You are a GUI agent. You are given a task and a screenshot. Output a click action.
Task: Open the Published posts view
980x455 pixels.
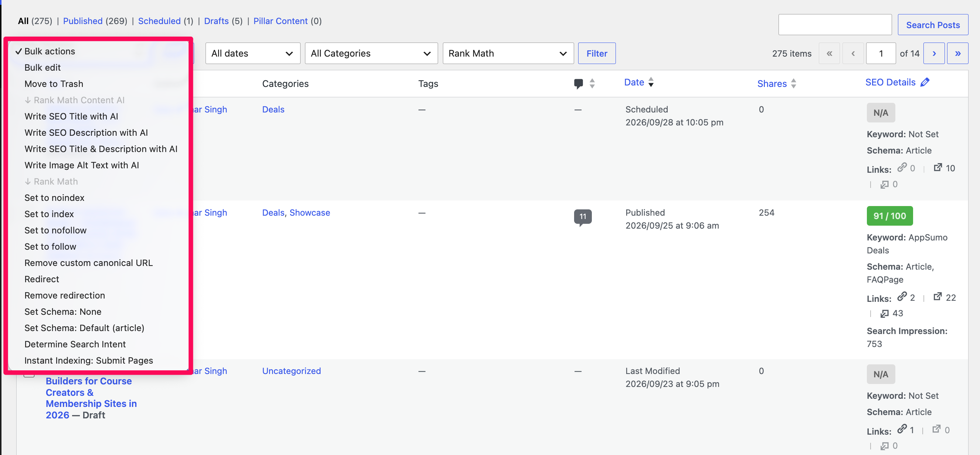click(82, 21)
